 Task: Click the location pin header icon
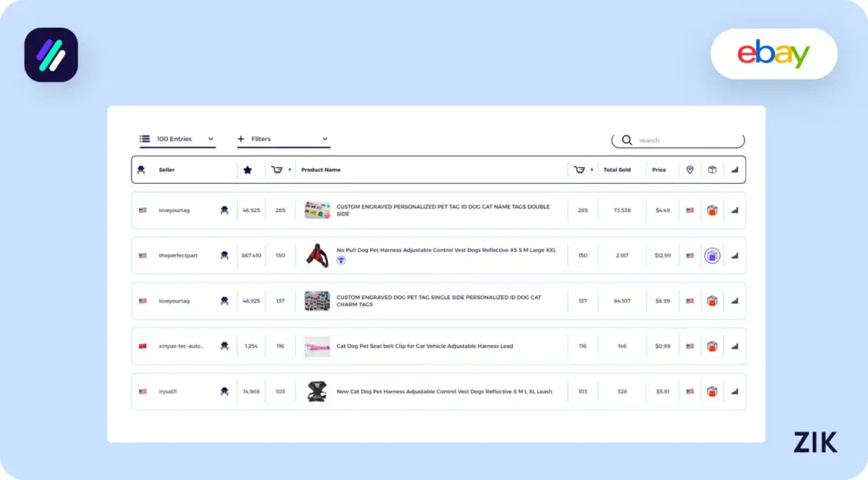pyautogui.click(x=690, y=170)
